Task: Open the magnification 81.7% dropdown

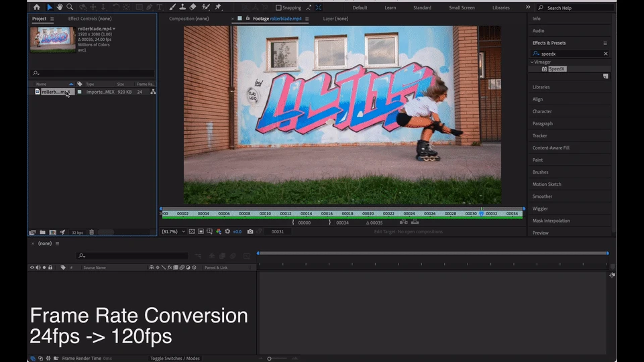Action: point(174,231)
